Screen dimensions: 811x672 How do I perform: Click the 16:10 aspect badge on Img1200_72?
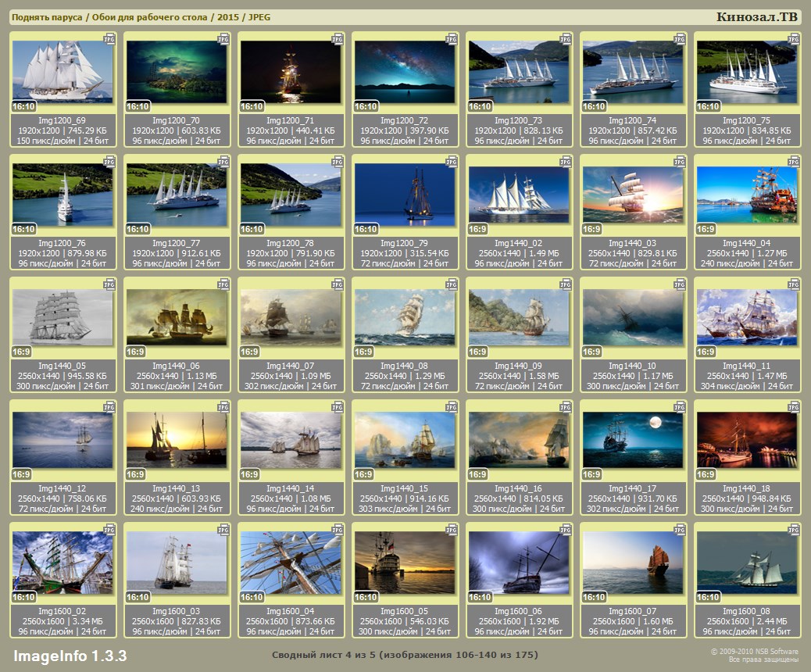click(x=366, y=106)
